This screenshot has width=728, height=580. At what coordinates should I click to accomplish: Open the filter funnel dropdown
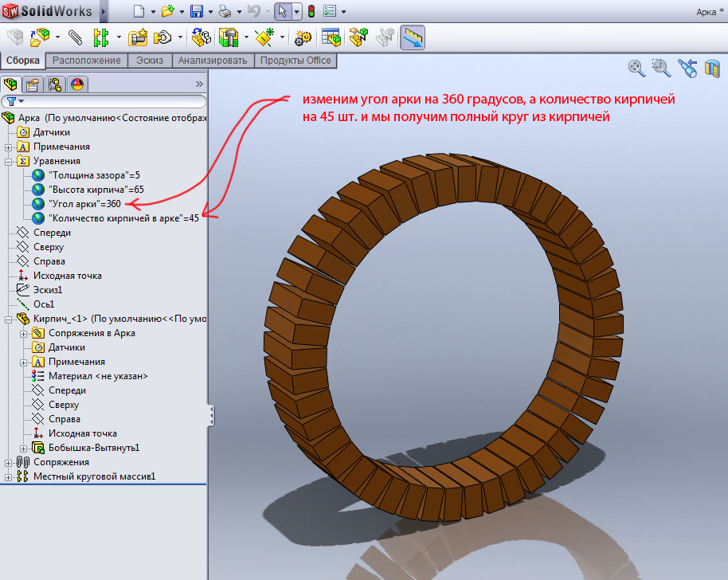tap(14, 101)
